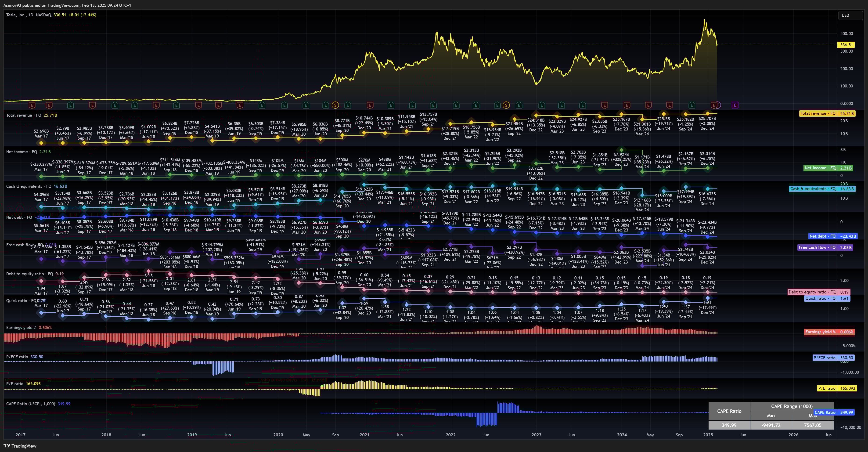Click the Quick ratio · FQ 1.61 scale label
Screen dimensions: 868x452
(827, 298)
